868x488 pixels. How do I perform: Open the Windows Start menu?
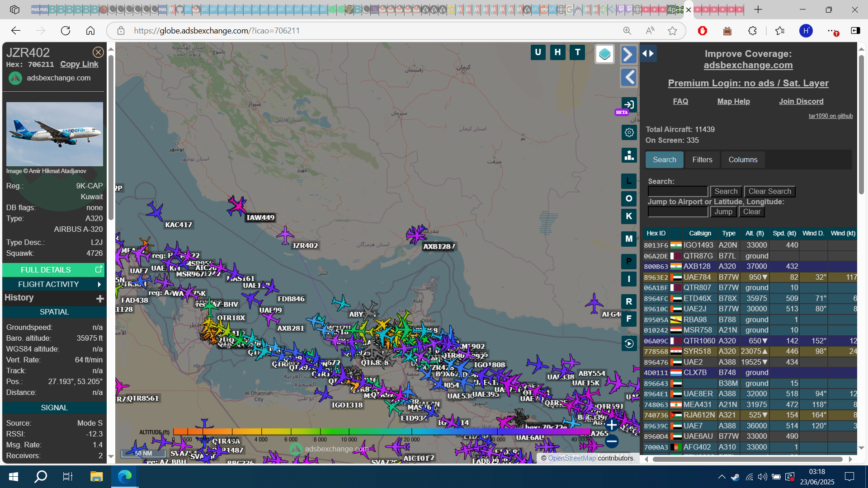pos(13,476)
